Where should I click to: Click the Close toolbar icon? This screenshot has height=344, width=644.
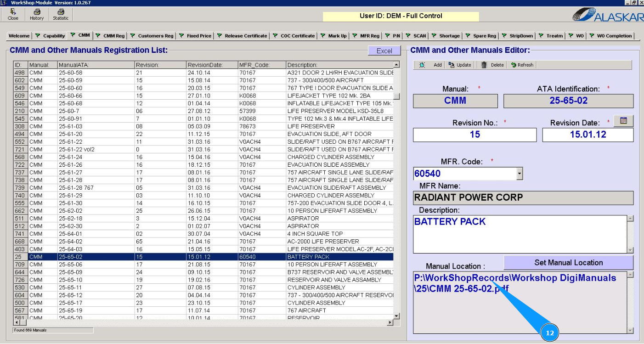click(x=13, y=12)
